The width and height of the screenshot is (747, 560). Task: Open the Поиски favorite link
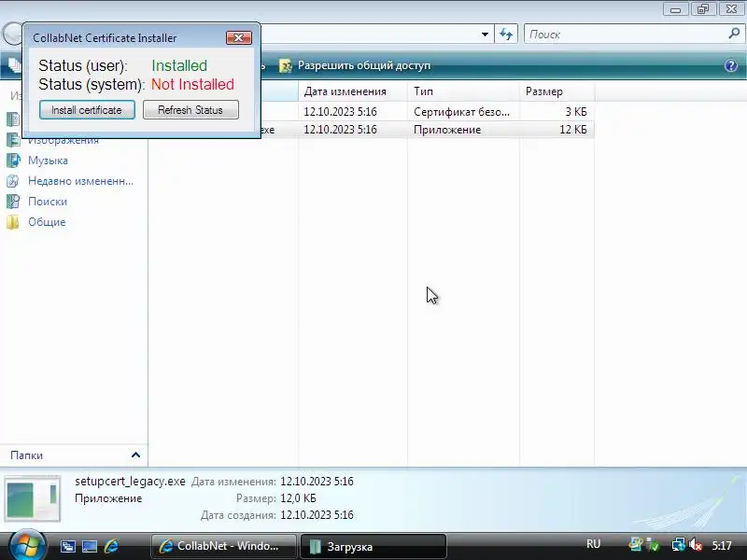click(x=48, y=202)
